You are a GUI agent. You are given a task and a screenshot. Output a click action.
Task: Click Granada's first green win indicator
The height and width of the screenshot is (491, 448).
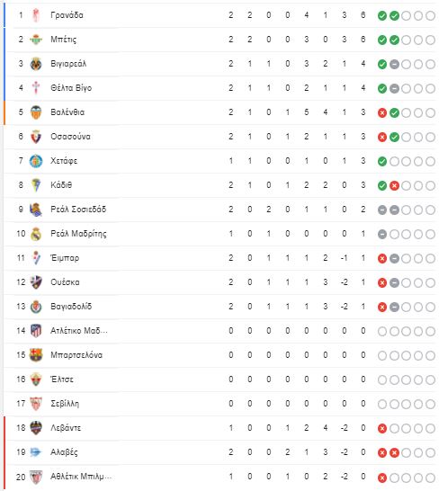click(382, 15)
